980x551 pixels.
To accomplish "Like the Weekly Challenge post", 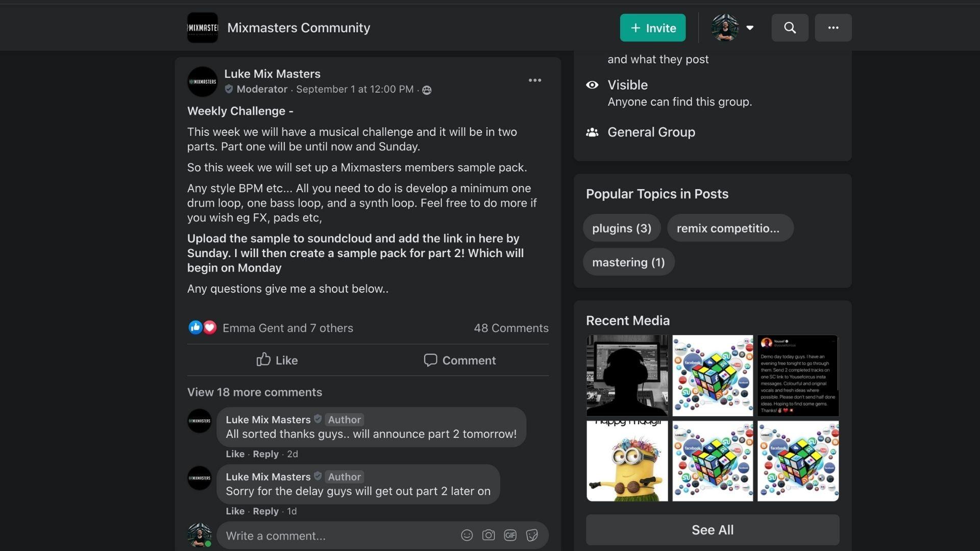I will click(277, 360).
